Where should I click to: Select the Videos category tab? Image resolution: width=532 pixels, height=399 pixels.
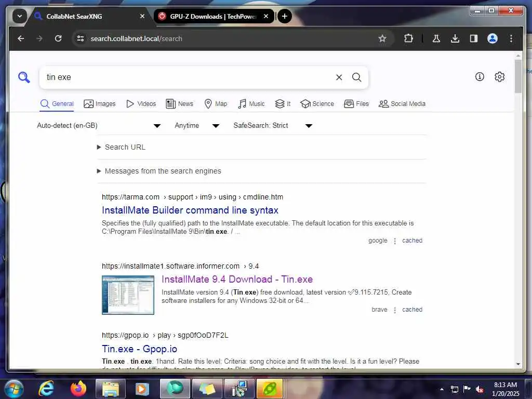pos(141,104)
